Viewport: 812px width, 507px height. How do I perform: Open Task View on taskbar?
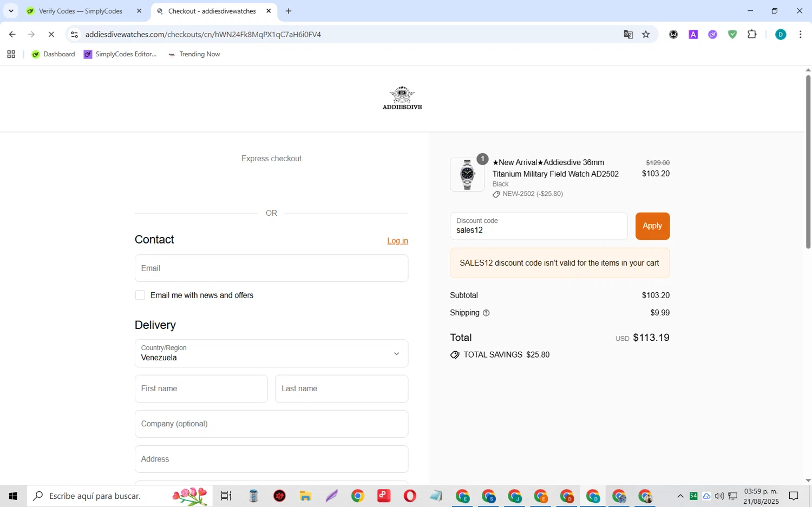click(226, 496)
